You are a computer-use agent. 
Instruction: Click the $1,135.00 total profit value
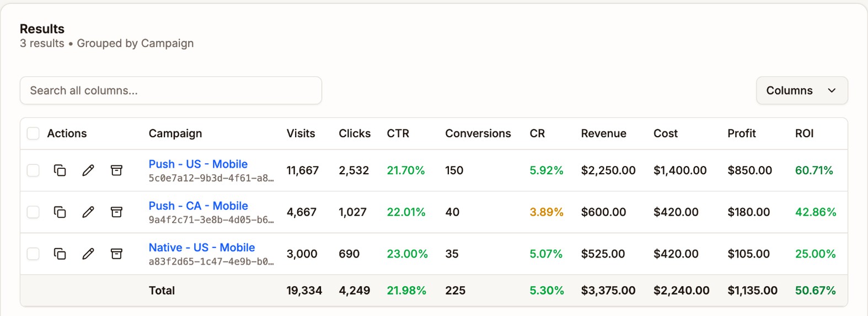752,291
